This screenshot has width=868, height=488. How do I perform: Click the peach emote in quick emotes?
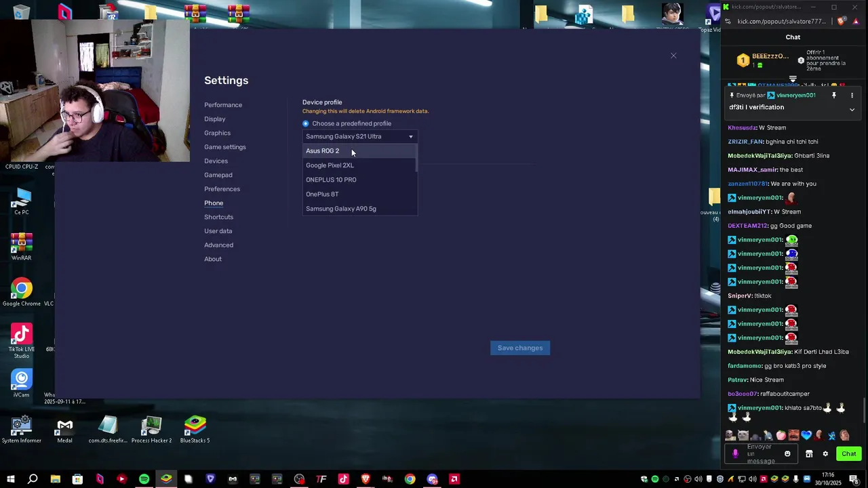pos(781,435)
